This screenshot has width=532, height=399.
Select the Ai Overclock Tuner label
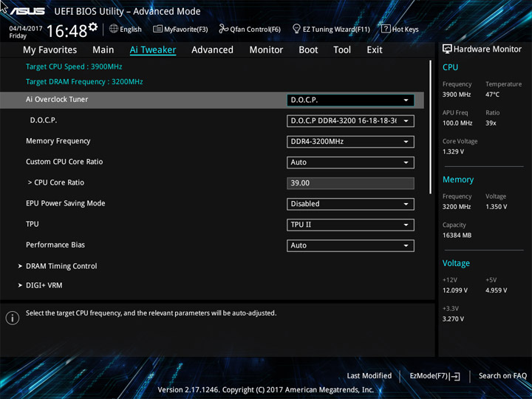pyautogui.click(x=57, y=100)
